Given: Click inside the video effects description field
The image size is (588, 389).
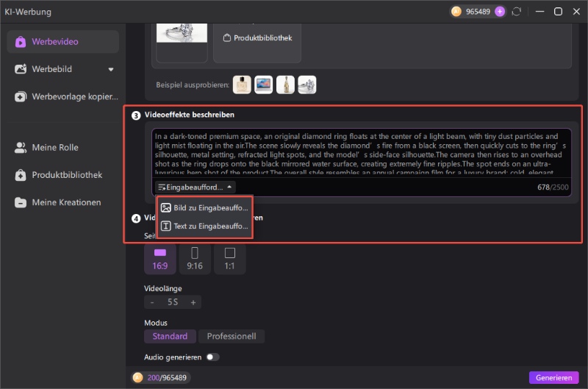Looking at the screenshot, I should pos(361,154).
